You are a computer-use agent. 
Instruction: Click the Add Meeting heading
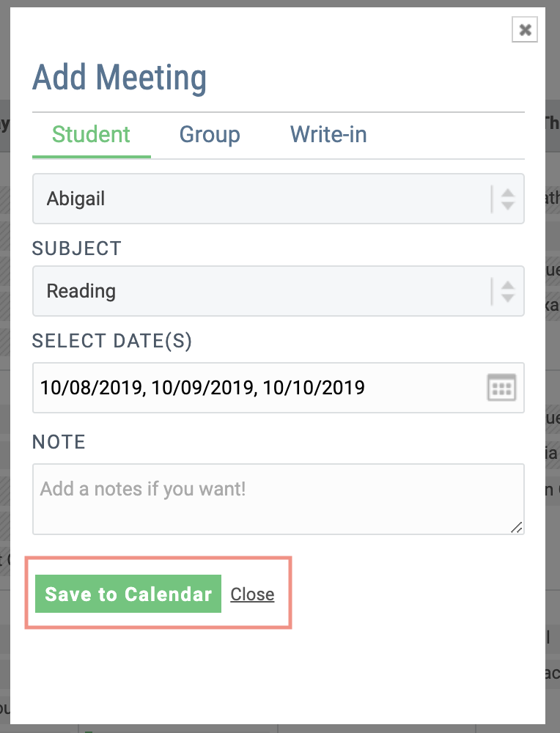[119, 77]
